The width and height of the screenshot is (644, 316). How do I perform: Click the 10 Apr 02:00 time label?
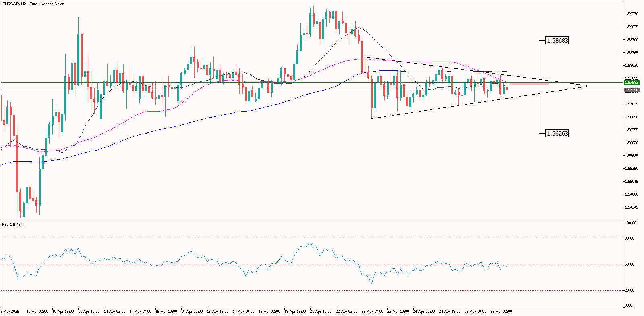[37, 312]
